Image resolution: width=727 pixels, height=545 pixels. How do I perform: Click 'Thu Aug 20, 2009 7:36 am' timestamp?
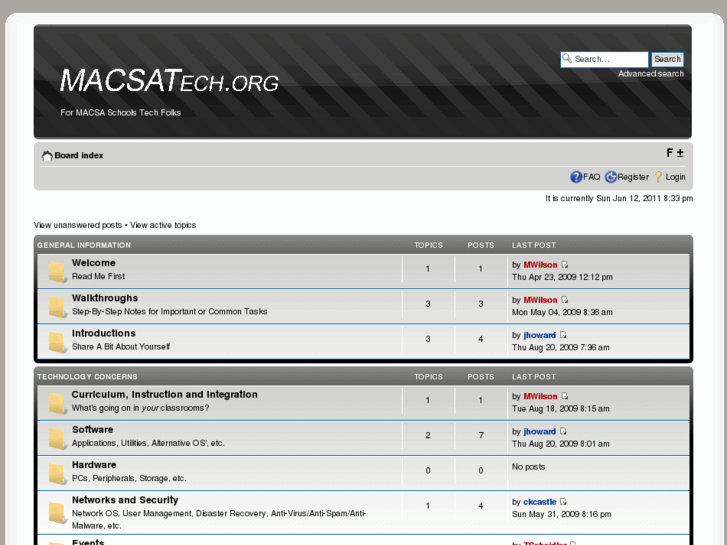[x=561, y=347]
